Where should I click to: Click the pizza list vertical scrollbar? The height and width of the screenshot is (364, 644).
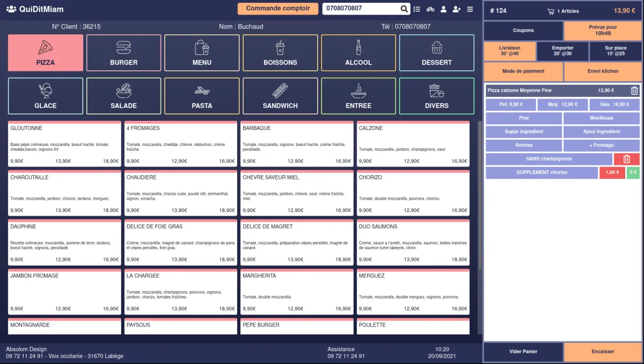click(x=479, y=194)
